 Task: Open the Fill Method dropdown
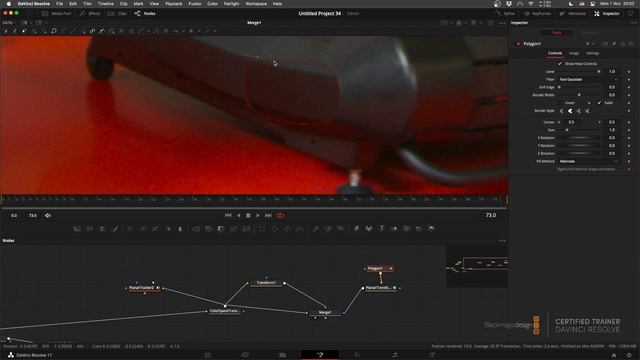[588, 162]
